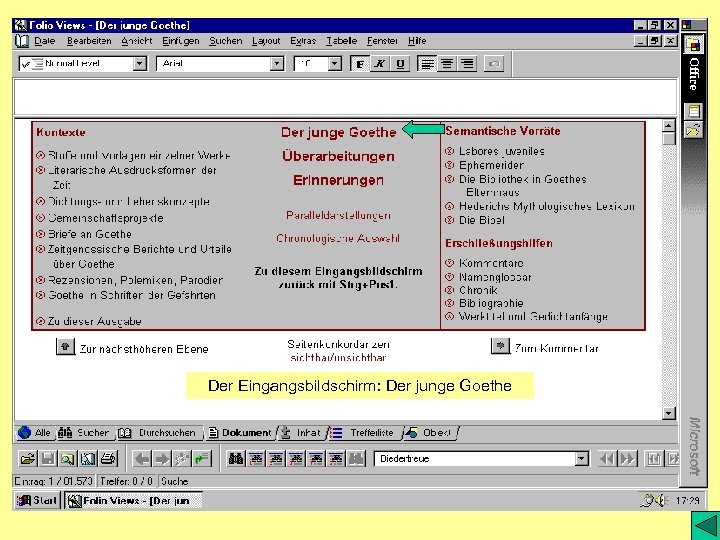Click the arrow icon for Zum Kommentar
This screenshot has height=540, width=720.
point(501,346)
